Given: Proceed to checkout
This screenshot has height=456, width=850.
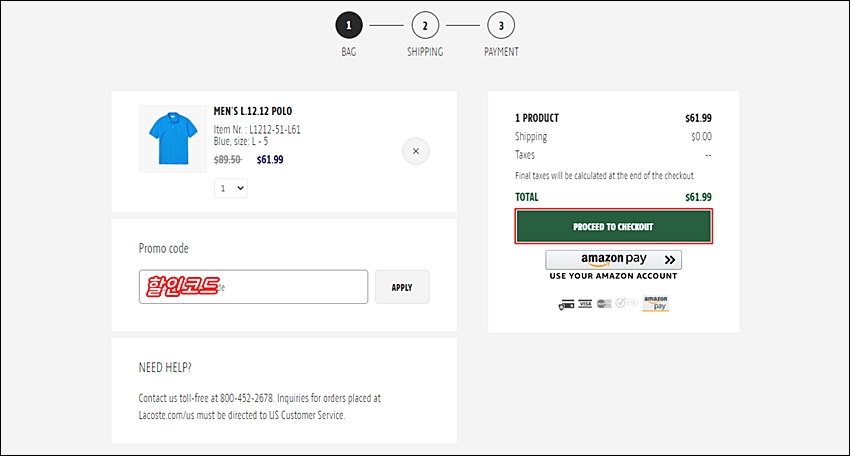Looking at the screenshot, I should pyautogui.click(x=614, y=226).
